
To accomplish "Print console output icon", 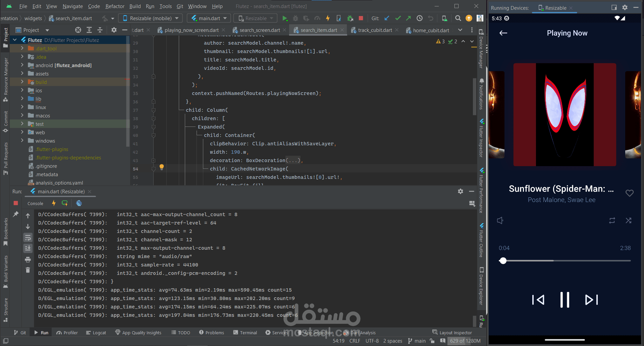I will (x=28, y=259).
